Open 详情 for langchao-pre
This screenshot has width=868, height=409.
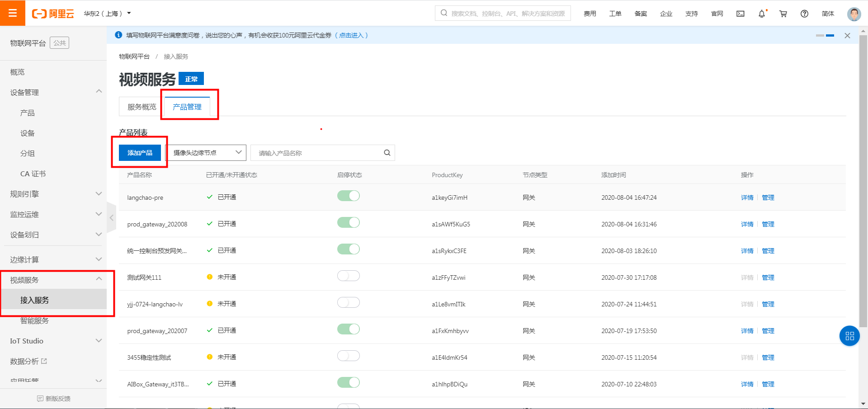pyautogui.click(x=747, y=197)
